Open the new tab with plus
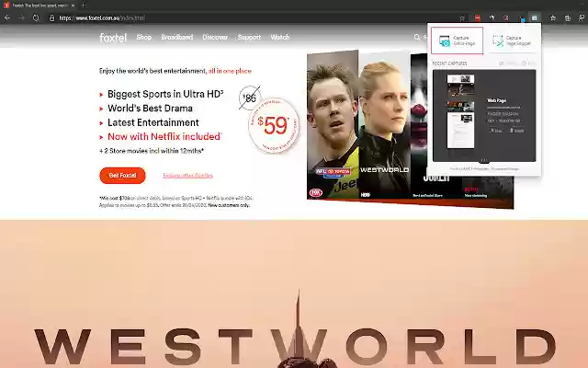Viewport: 588px width, 368px height. point(84,6)
